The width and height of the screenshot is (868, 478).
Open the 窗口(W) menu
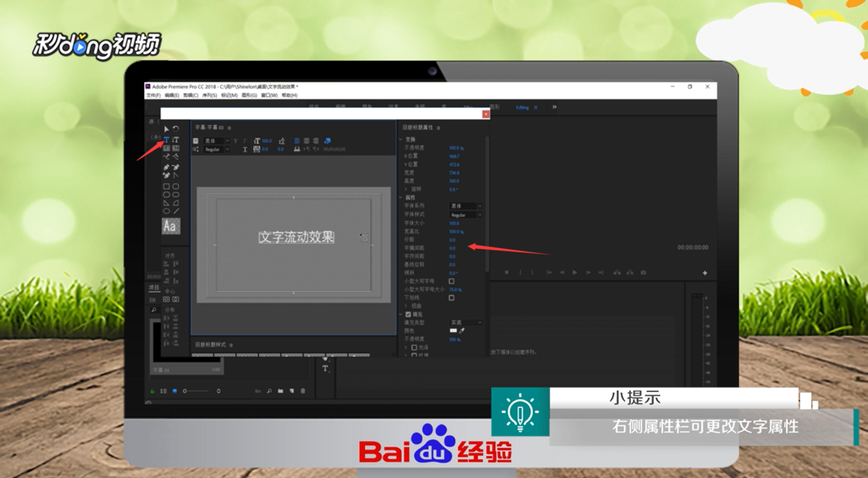(x=269, y=96)
